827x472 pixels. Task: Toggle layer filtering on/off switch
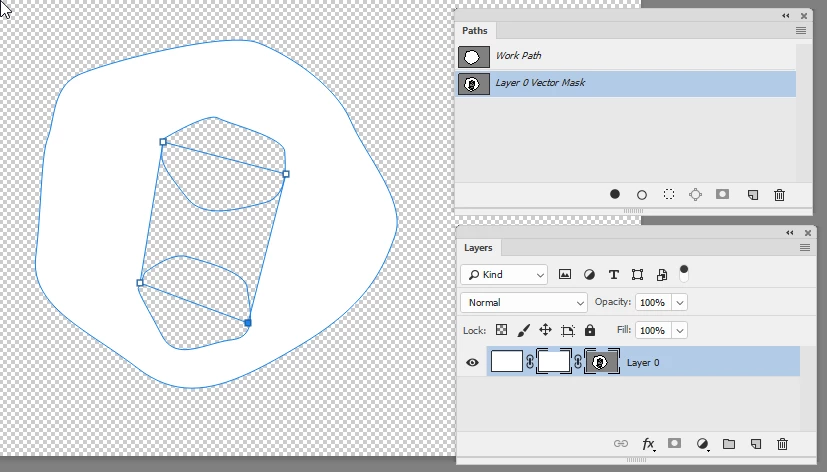tap(684, 274)
